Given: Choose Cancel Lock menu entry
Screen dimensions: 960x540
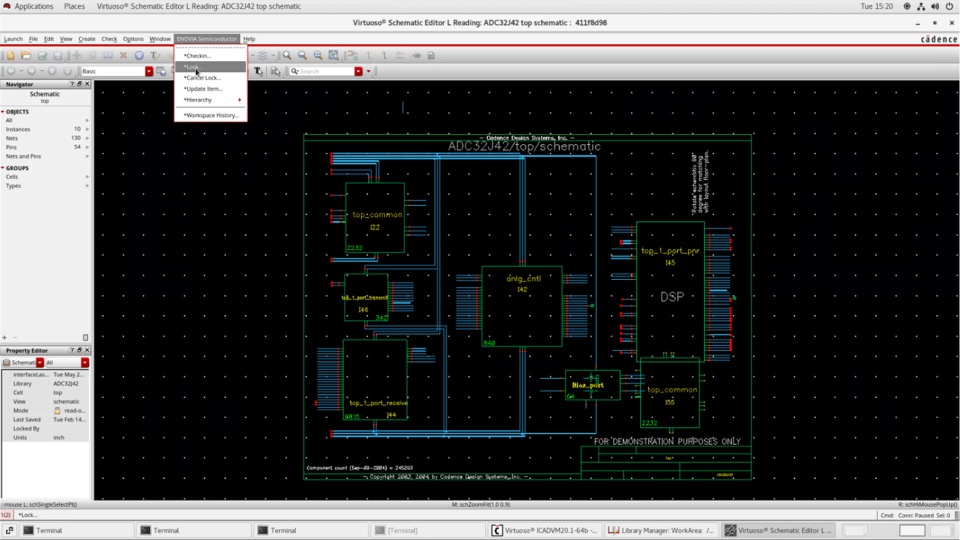Looking at the screenshot, I should tap(211, 78).
